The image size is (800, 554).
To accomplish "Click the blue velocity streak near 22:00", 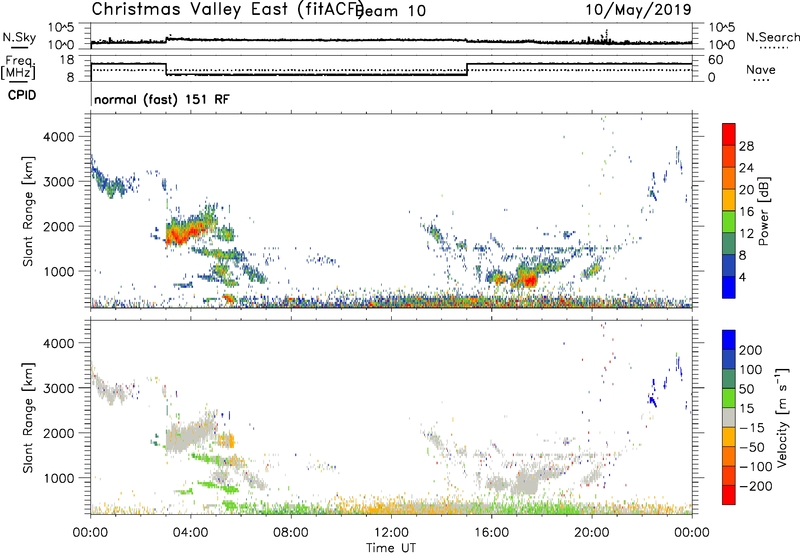I will click(x=653, y=394).
